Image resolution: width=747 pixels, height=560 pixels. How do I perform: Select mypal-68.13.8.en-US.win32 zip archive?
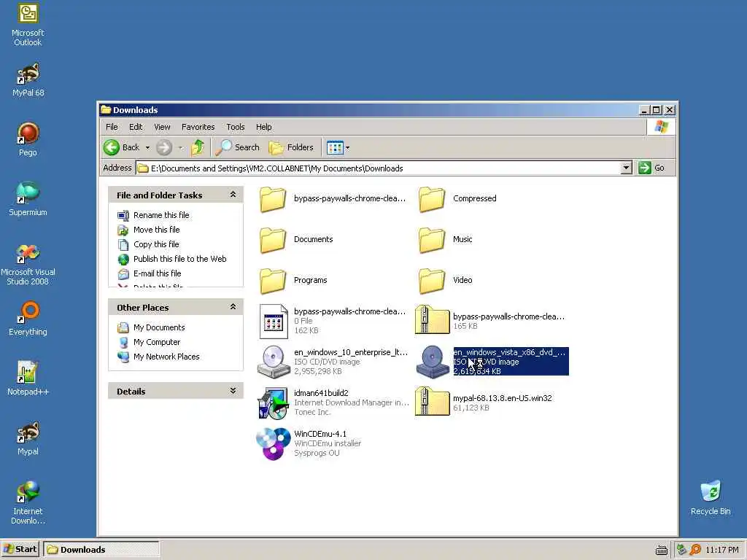(484, 402)
